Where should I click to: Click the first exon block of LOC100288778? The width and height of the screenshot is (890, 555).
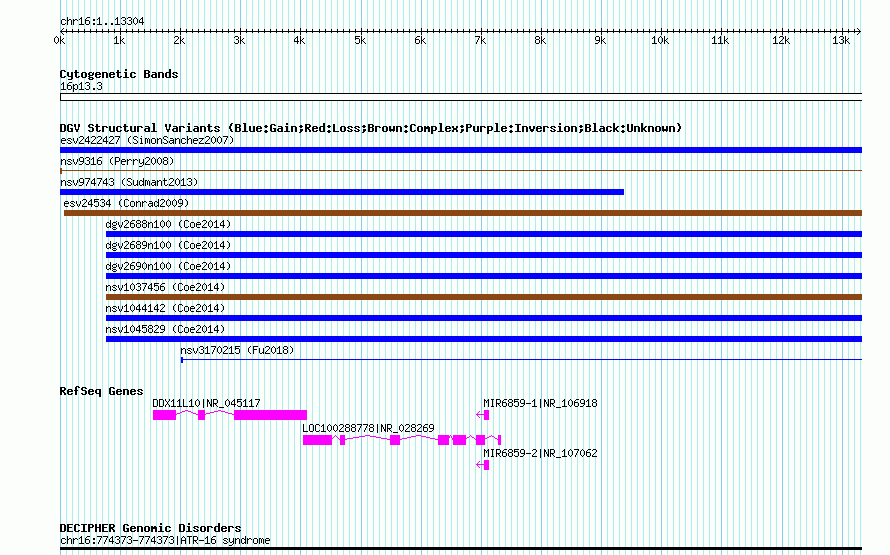(x=317, y=440)
